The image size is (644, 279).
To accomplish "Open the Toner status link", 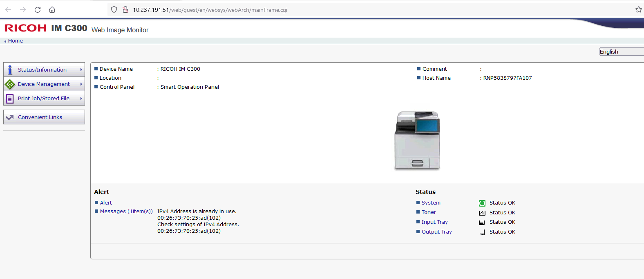I will pos(429,212).
